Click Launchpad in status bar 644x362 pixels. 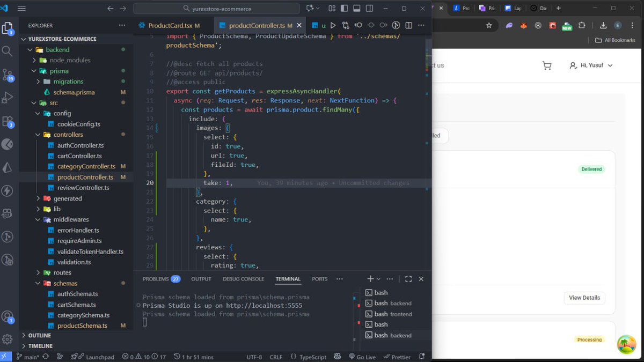(x=92, y=357)
